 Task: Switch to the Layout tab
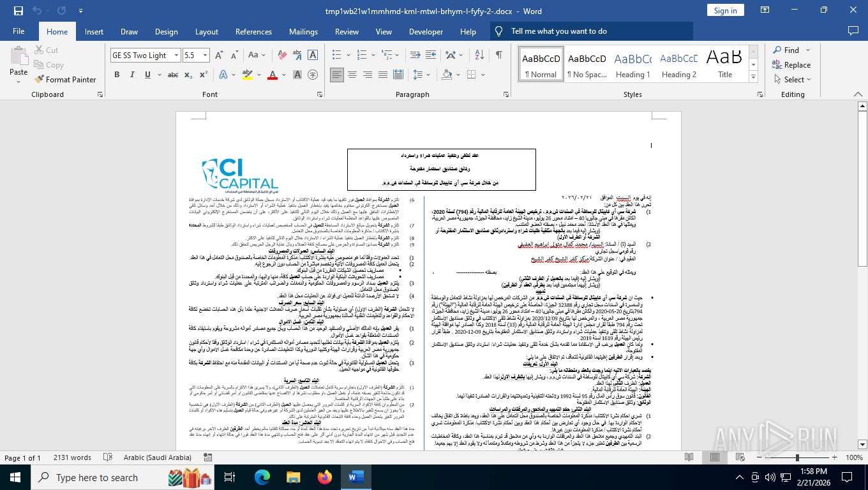[206, 31]
